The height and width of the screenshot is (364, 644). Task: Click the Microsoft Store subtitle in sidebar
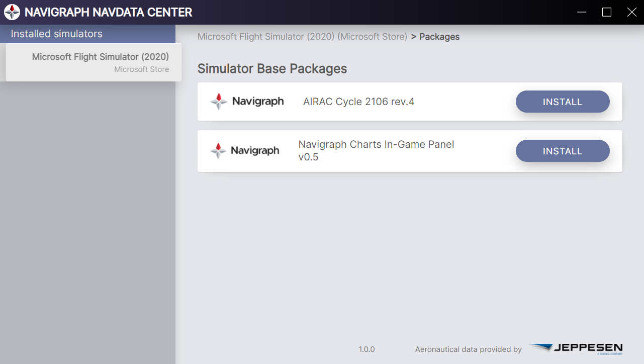coord(142,69)
